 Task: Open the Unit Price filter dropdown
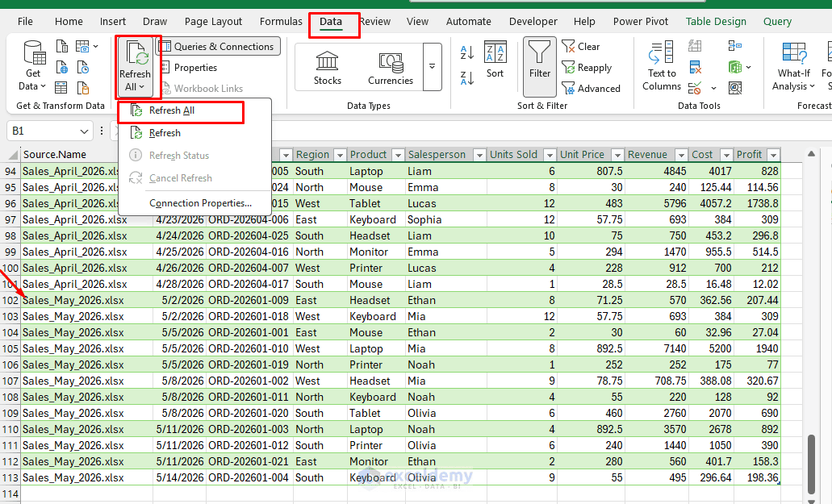617,155
